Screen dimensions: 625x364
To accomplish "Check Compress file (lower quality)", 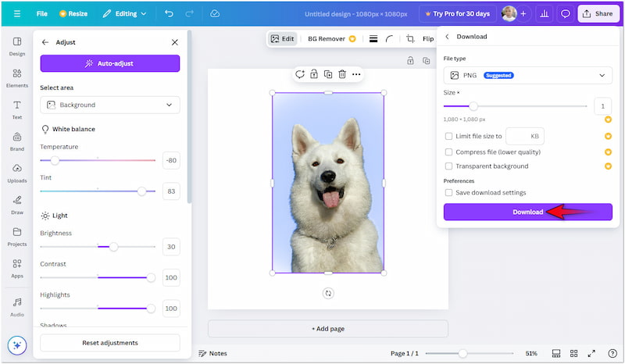I will tap(448, 152).
